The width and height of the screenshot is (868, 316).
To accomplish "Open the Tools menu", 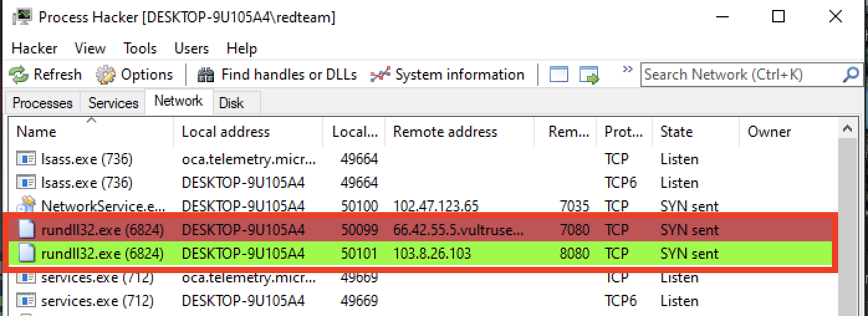I will [x=140, y=49].
